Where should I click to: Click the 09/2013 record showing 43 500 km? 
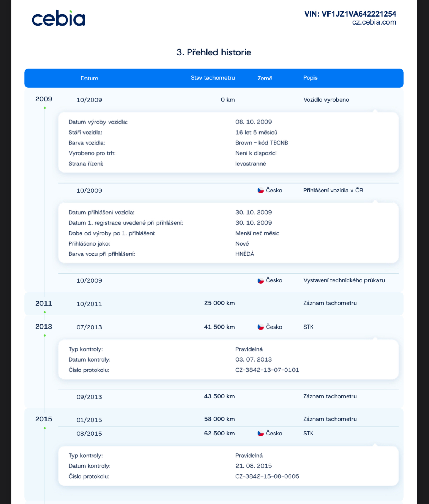(219, 396)
